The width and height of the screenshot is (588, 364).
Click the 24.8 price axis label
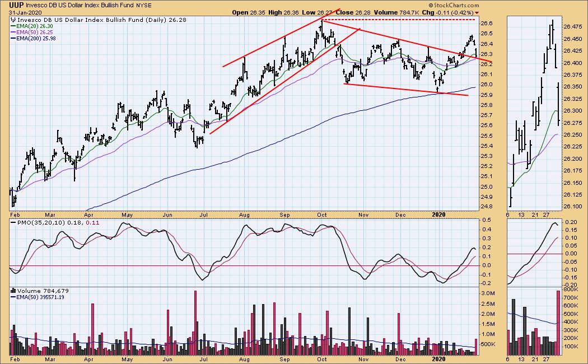487,207
